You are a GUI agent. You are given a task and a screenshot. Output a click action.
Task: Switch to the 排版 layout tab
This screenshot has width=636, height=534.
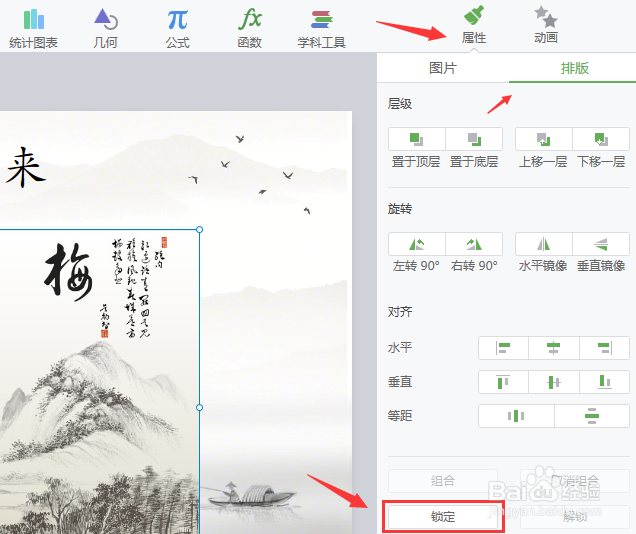(x=575, y=68)
